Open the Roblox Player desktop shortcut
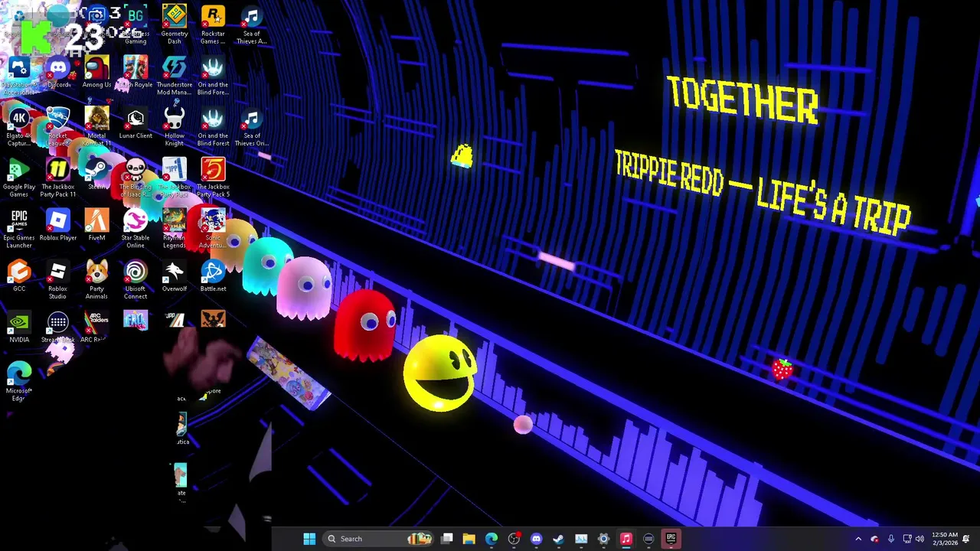 click(x=58, y=226)
